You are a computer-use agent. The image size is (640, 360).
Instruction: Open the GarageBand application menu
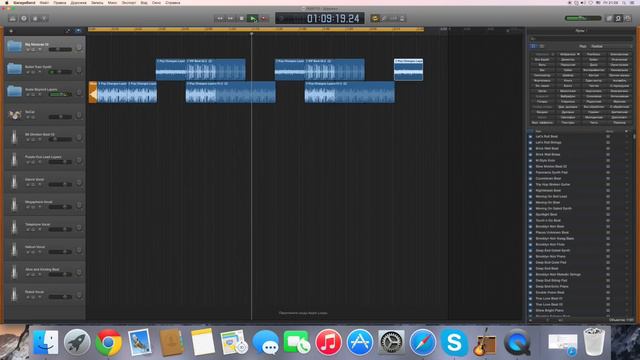(24, 2)
